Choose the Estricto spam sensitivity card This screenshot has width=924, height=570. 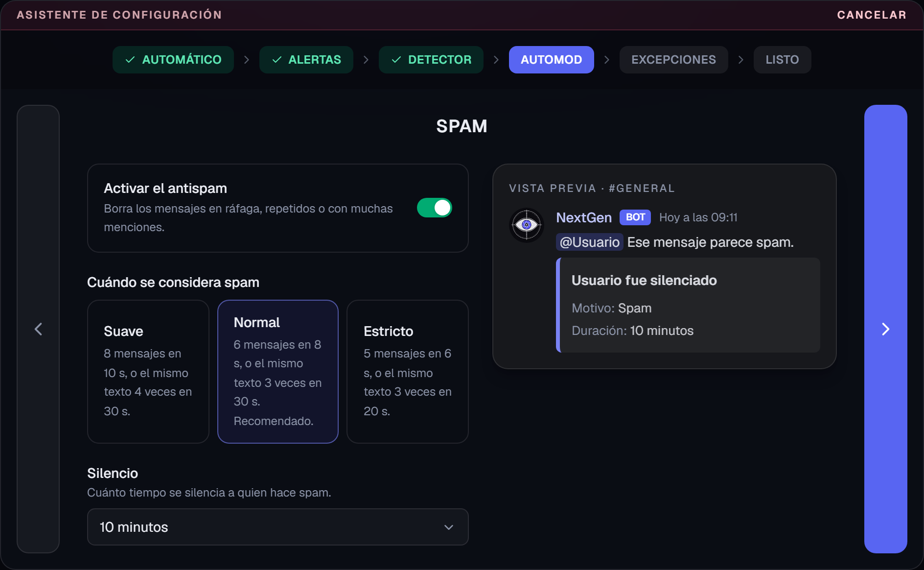(x=408, y=372)
